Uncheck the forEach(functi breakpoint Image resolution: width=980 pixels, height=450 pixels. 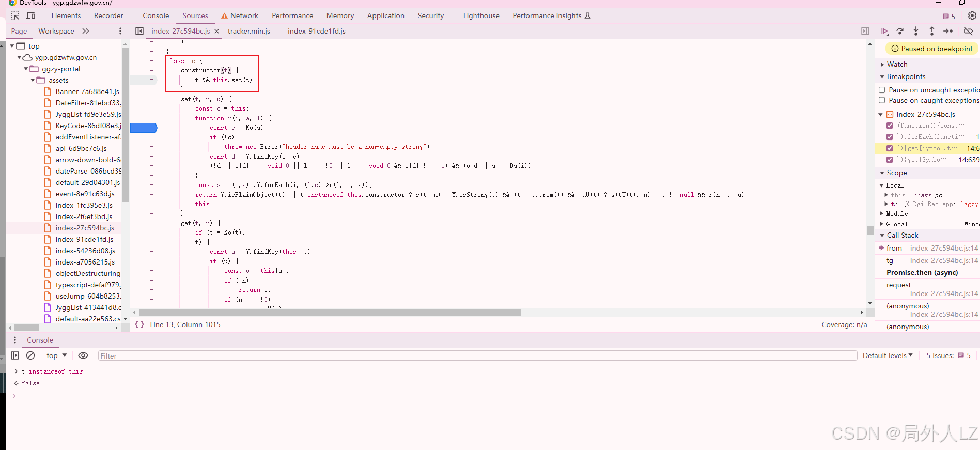click(890, 137)
